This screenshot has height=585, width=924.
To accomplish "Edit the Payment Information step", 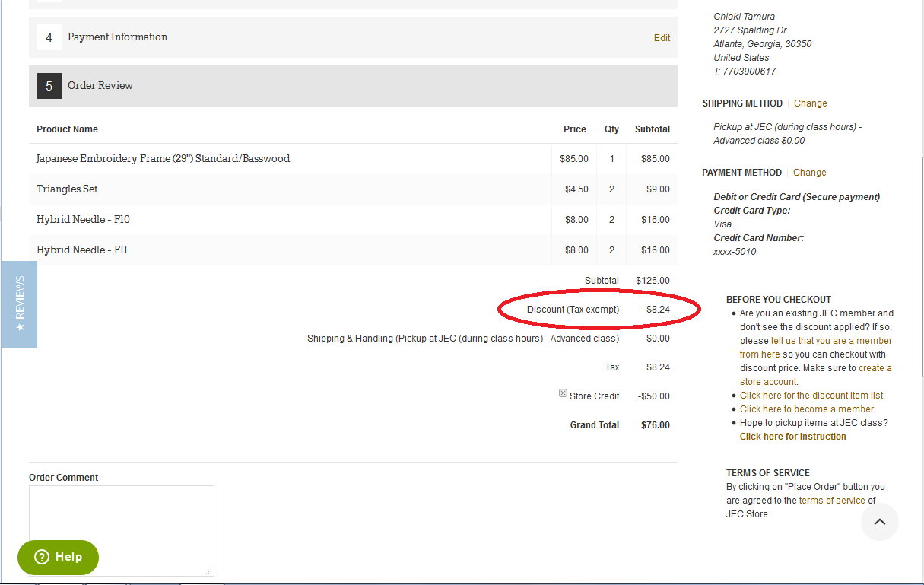I will click(x=662, y=37).
